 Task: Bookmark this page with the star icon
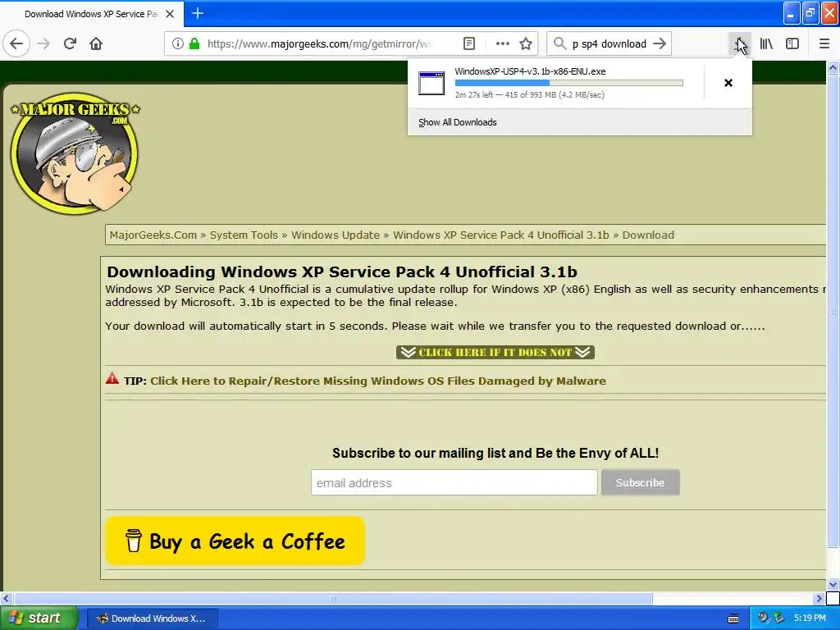(x=526, y=44)
